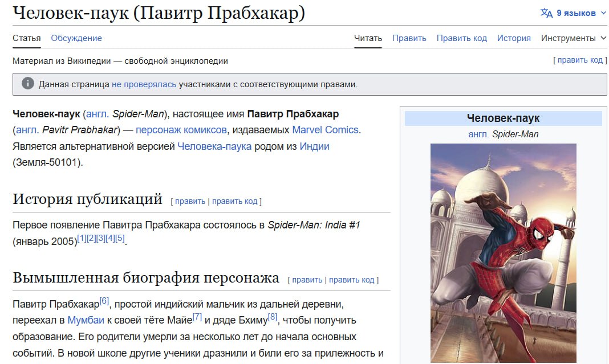
Task: Open the История tab
Action: [x=514, y=38]
